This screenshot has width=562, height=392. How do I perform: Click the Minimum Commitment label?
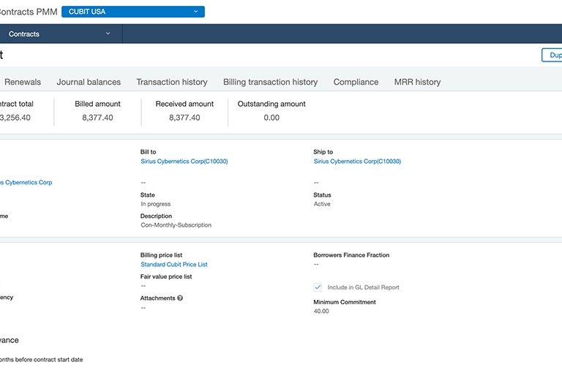[345, 302]
